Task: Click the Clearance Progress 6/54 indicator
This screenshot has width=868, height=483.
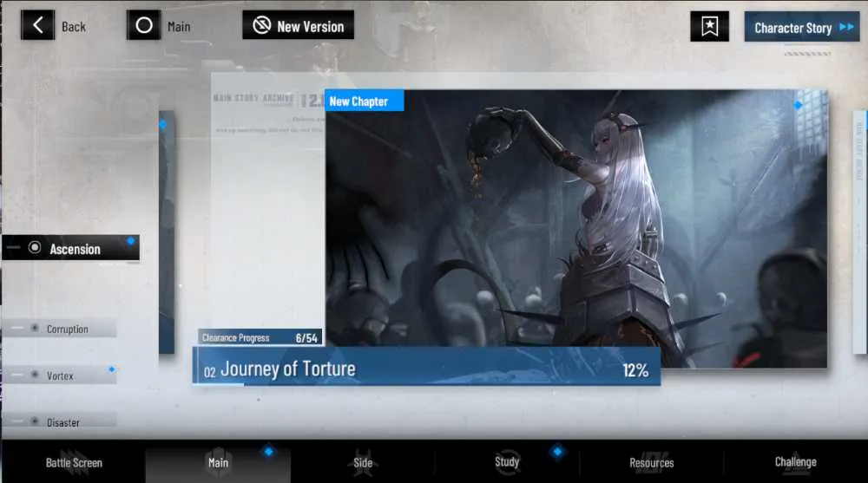Action: (260, 337)
